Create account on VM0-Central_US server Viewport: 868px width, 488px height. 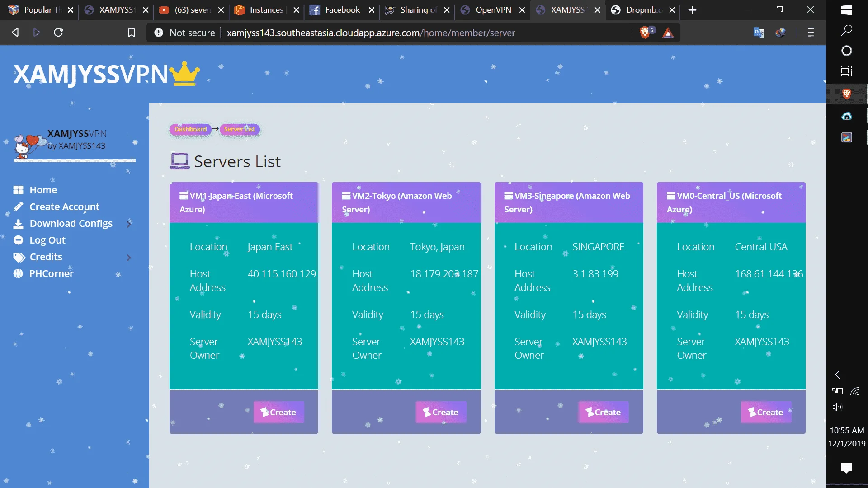point(766,412)
